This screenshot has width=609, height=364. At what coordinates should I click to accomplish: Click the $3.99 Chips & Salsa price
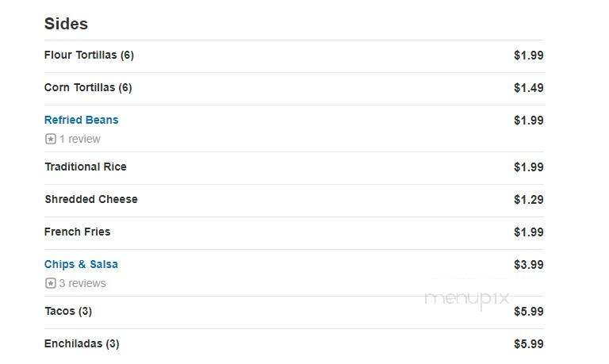(528, 264)
